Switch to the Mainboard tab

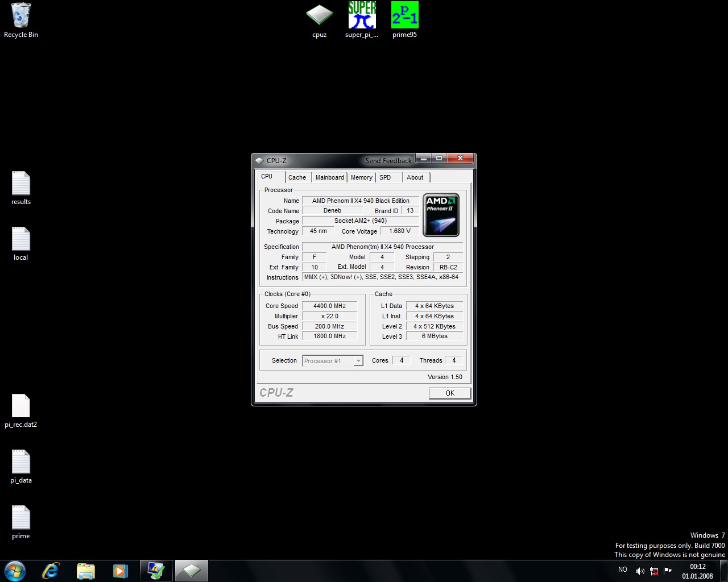tap(330, 177)
